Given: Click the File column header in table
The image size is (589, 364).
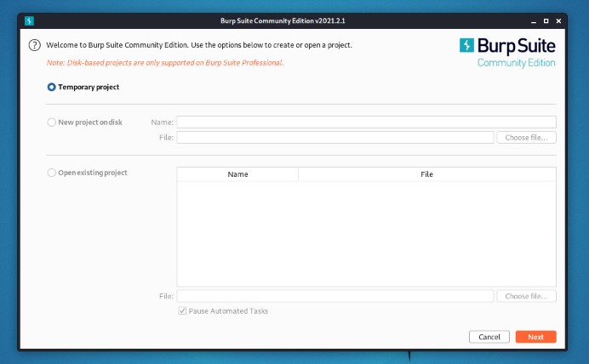Looking at the screenshot, I should 427,174.
